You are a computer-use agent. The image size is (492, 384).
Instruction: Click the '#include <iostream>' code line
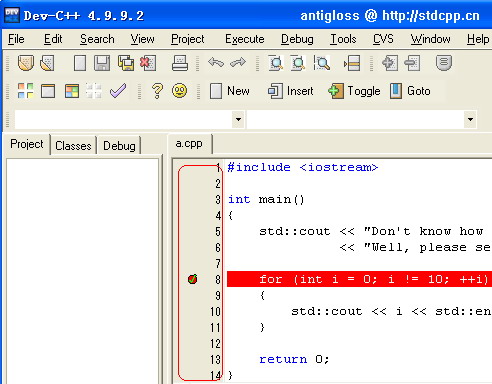(x=303, y=167)
